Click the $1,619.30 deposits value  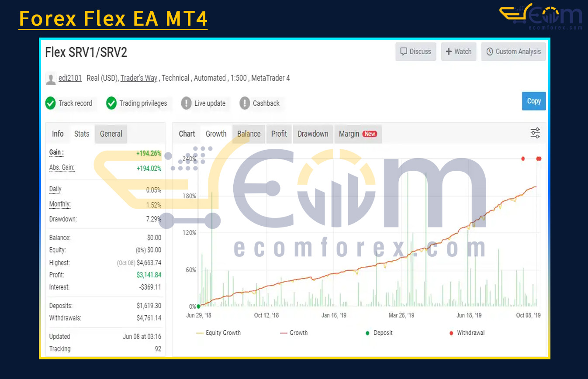pyautogui.click(x=149, y=306)
